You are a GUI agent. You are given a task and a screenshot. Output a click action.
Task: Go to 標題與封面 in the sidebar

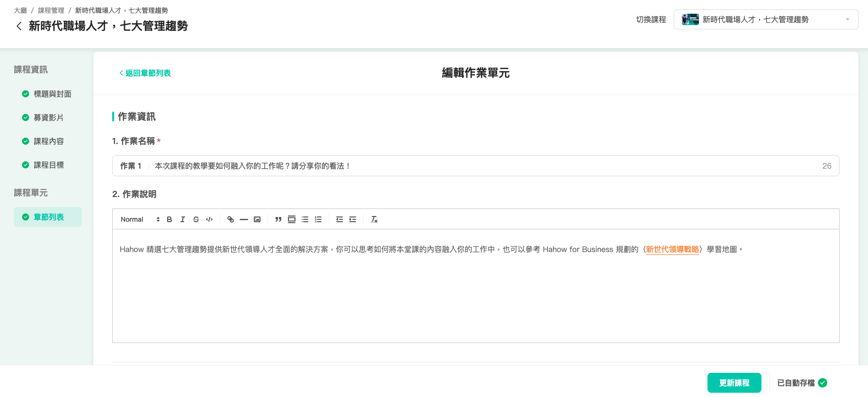[x=52, y=94]
